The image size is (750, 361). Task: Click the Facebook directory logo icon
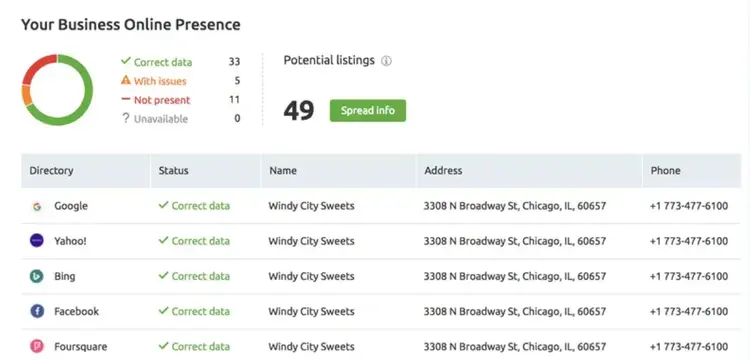(x=37, y=312)
